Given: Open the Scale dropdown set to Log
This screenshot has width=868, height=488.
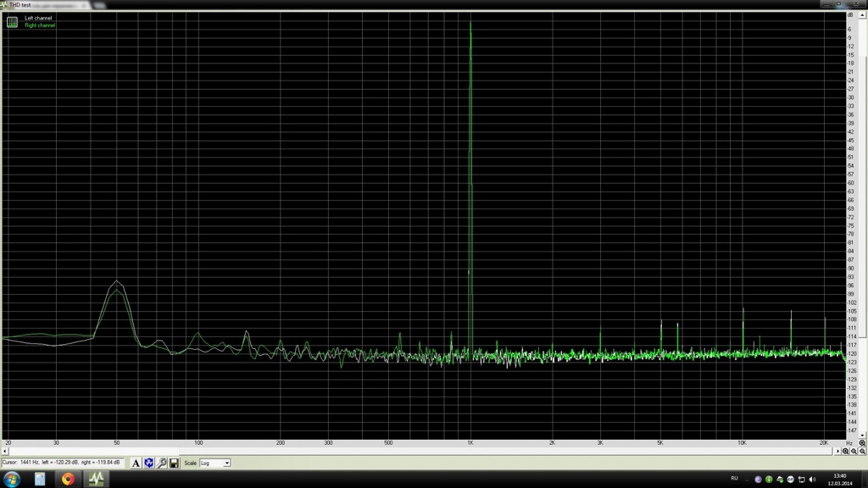Looking at the screenshot, I should [214, 463].
